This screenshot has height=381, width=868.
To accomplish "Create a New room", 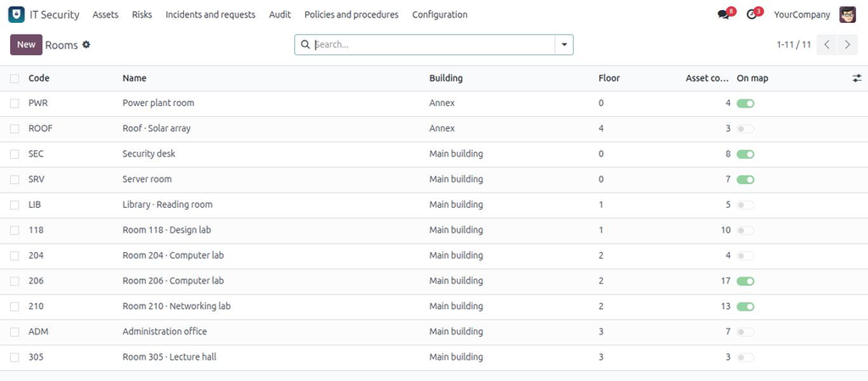I will tap(26, 45).
